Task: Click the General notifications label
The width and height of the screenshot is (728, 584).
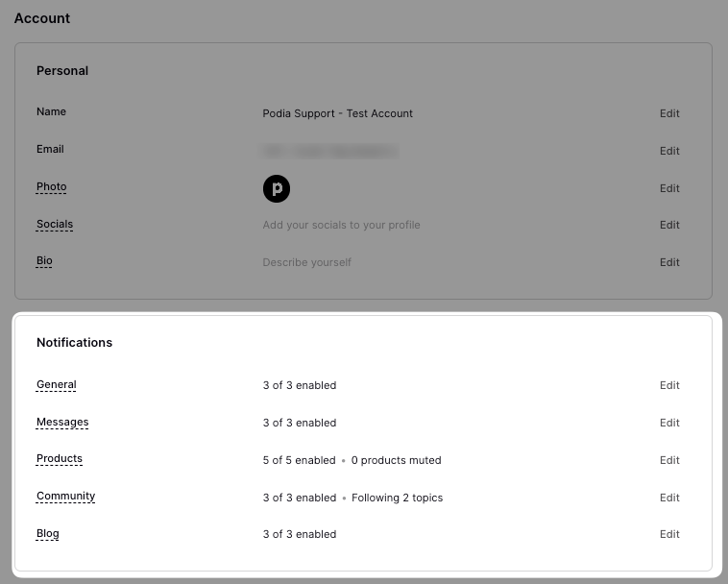Action: pyautogui.click(x=57, y=385)
